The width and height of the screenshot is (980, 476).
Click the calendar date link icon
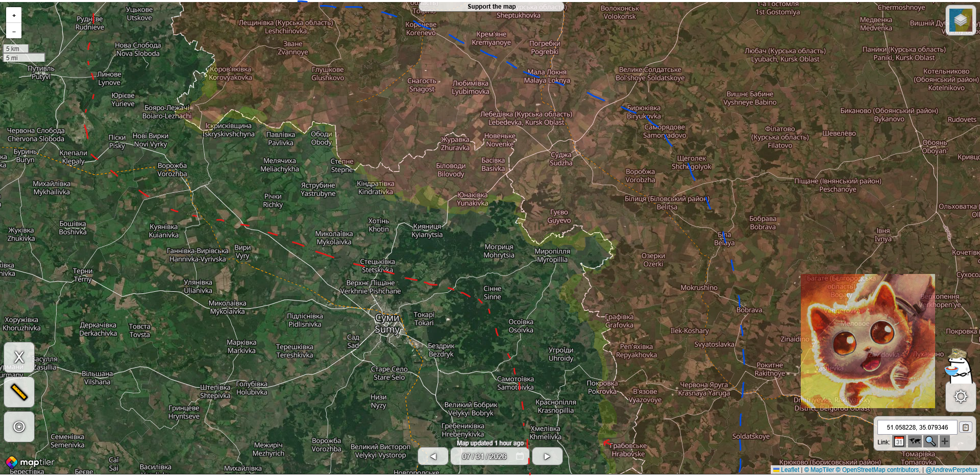pos(899,442)
